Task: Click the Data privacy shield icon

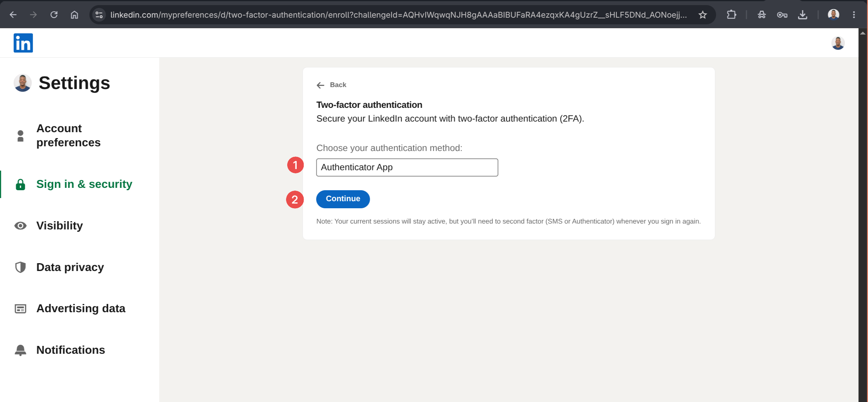Action: 20,267
